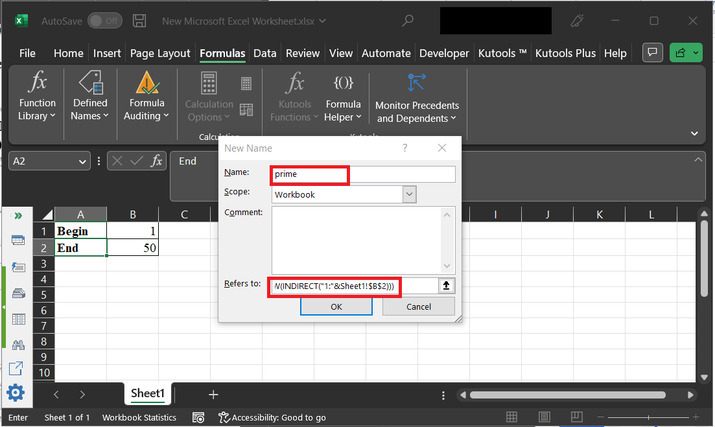Screen dimensions: 715x427
Task: Open the Defined Names dropdown
Action: [90, 97]
